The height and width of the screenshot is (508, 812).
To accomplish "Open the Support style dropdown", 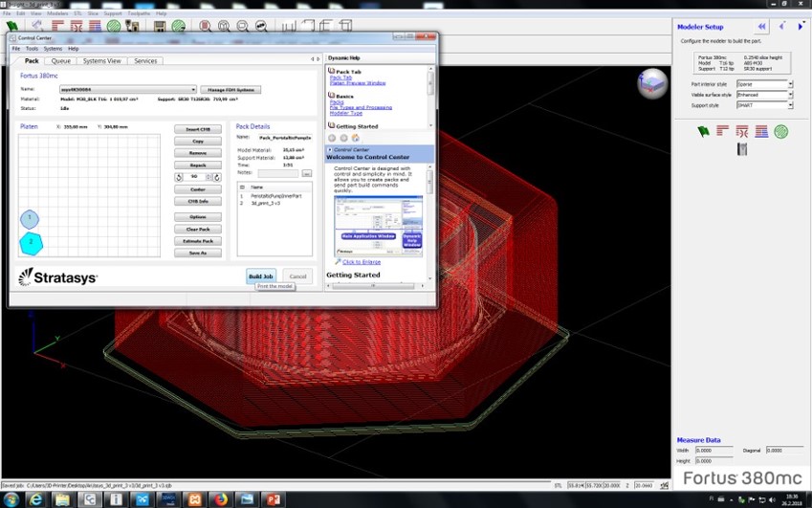I will click(790, 105).
